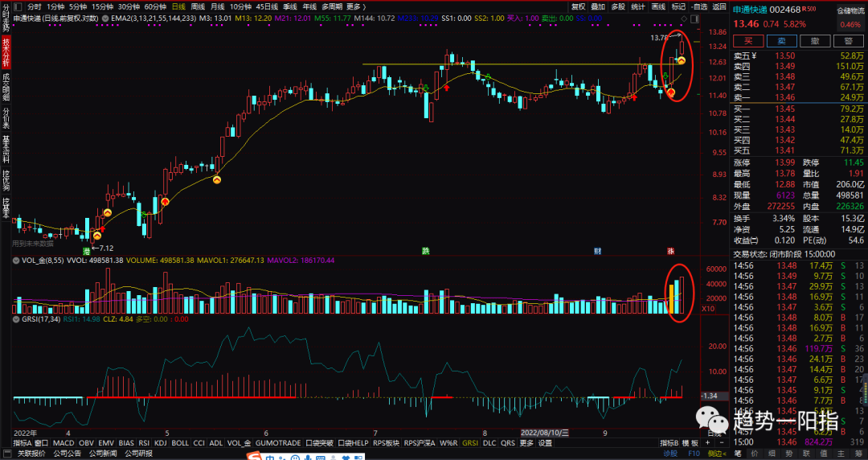Viewport: 868px width, 460px height.
Task: Open indicator 设置 settings
Action: pos(545,443)
